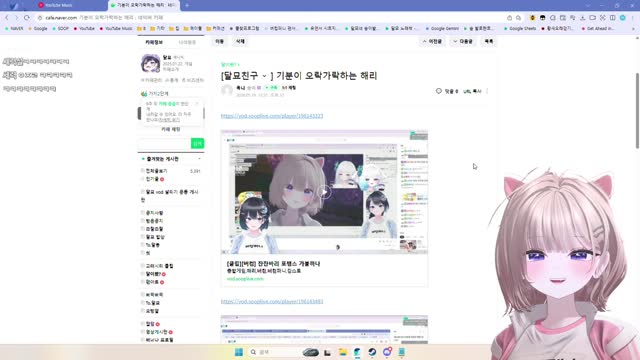Open Steam from the taskbar
640x360 pixels.
click(x=372, y=352)
